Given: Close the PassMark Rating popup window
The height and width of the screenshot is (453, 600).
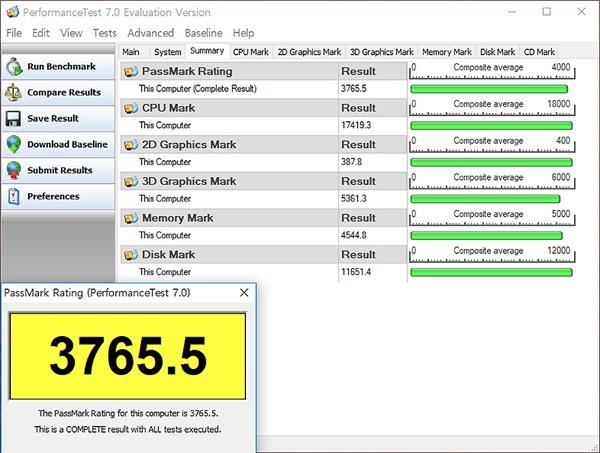Looking at the screenshot, I should point(244,293).
